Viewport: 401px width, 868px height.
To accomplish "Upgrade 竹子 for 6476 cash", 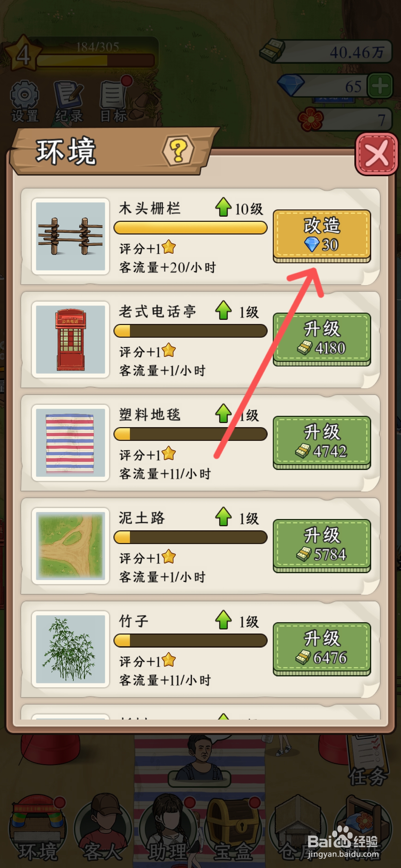I will (x=321, y=649).
